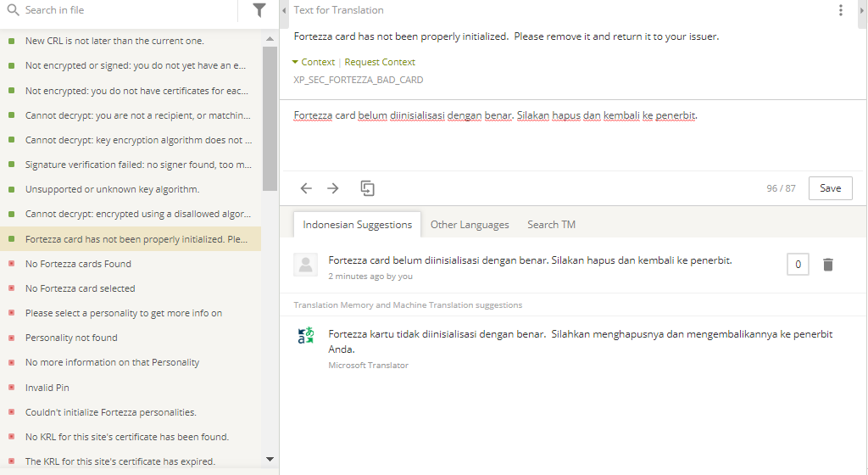
Task: Select 'No KRL for this site's certificate' string
Action: coord(131,437)
